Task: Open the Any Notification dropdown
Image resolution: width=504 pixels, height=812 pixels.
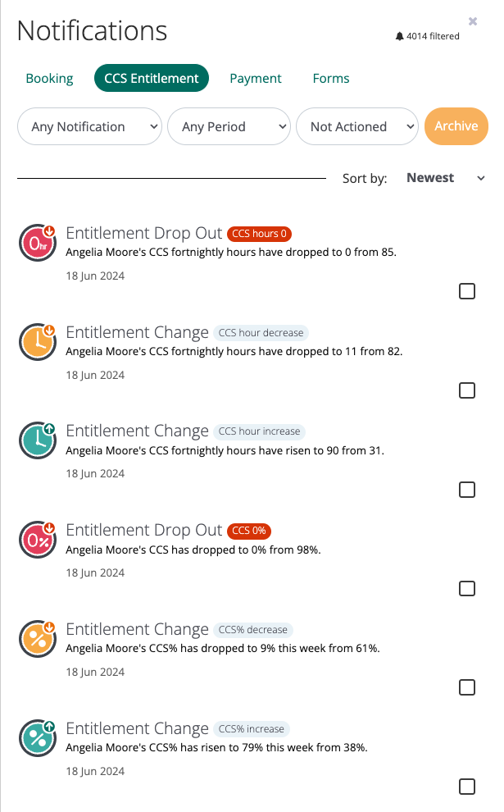Action: point(89,126)
